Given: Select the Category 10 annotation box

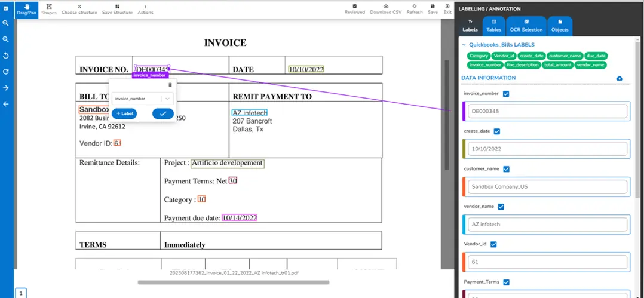Looking at the screenshot, I should click(202, 199).
